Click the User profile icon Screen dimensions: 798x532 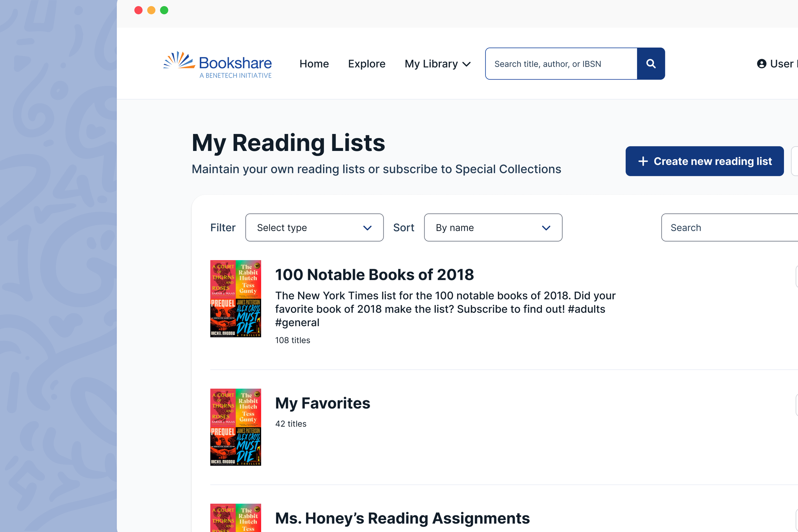pyautogui.click(x=761, y=64)
